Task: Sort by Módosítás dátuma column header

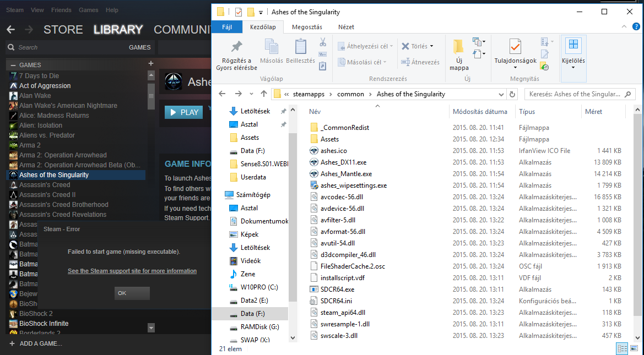Action: click(480, 112)
